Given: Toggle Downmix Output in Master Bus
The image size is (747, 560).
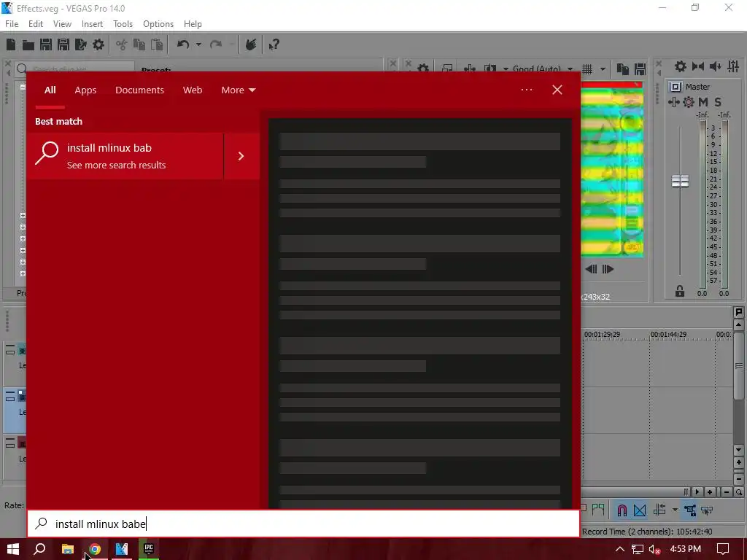Looking at the screenshot, I should (698, 66).
